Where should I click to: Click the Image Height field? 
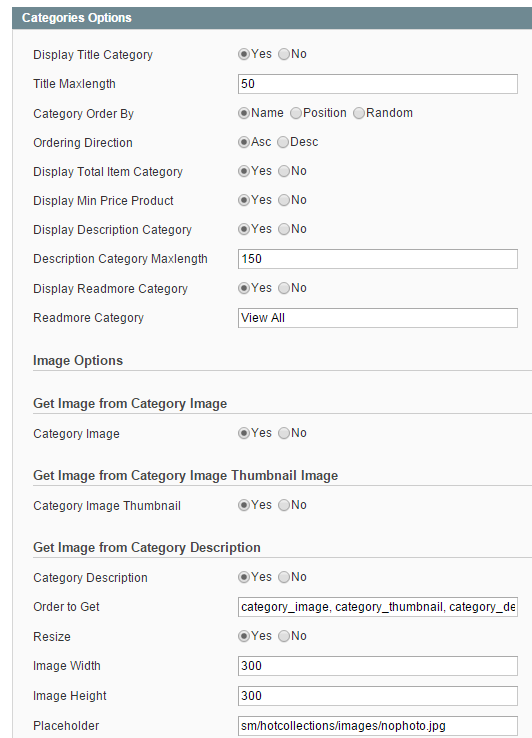click(x=378, y=696)
